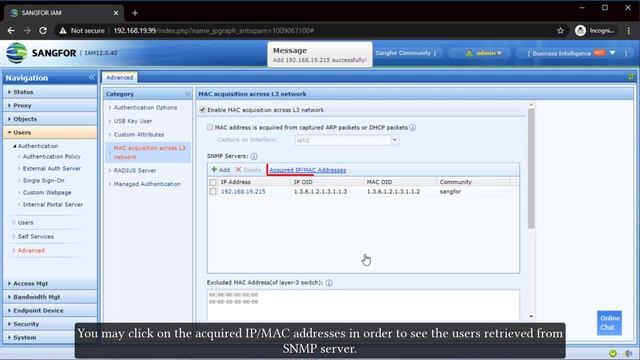Open the Capture on Interface dropdown
The width and height of the screenshot is (640, 360).
click(x=395, y=140)
